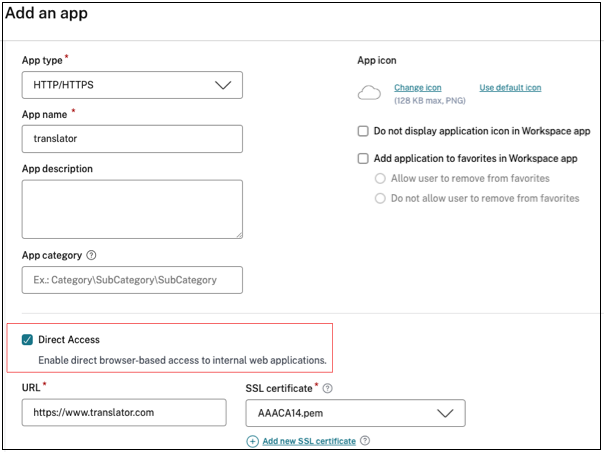This screenshot has height=452, width=604.
Task: Check Add application to favorites option
Action: click(363, 158)
